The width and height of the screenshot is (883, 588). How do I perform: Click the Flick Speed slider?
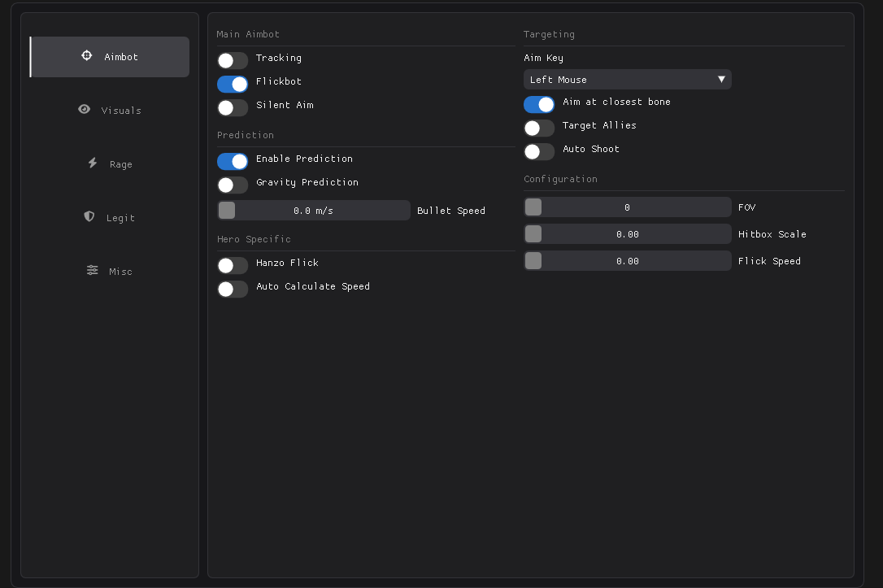click(628, 261)
